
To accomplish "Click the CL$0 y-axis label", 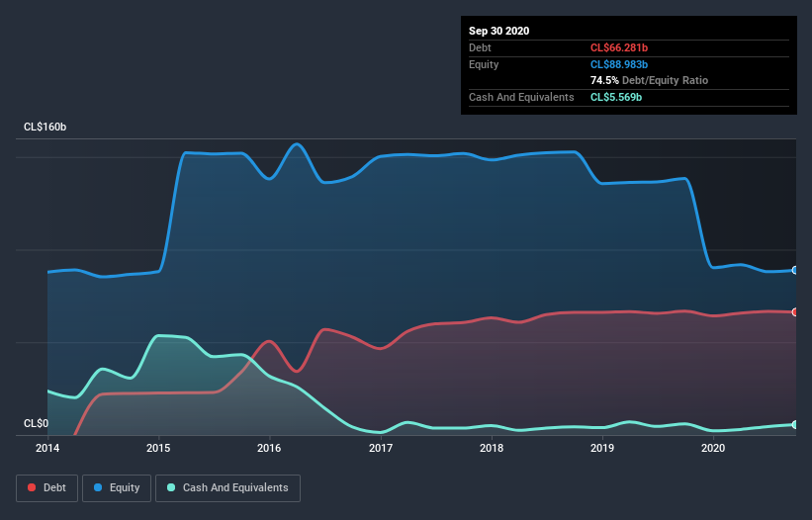I will [x=37, y=424].
